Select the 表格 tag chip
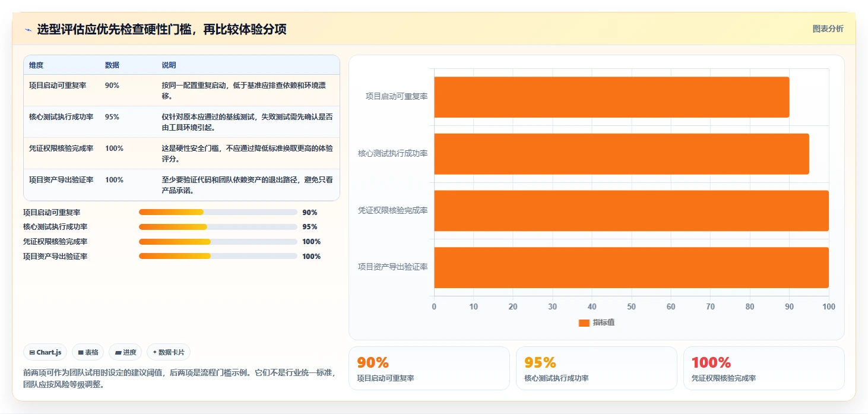This screenshot has height=414, width=868. pos(88,352)
